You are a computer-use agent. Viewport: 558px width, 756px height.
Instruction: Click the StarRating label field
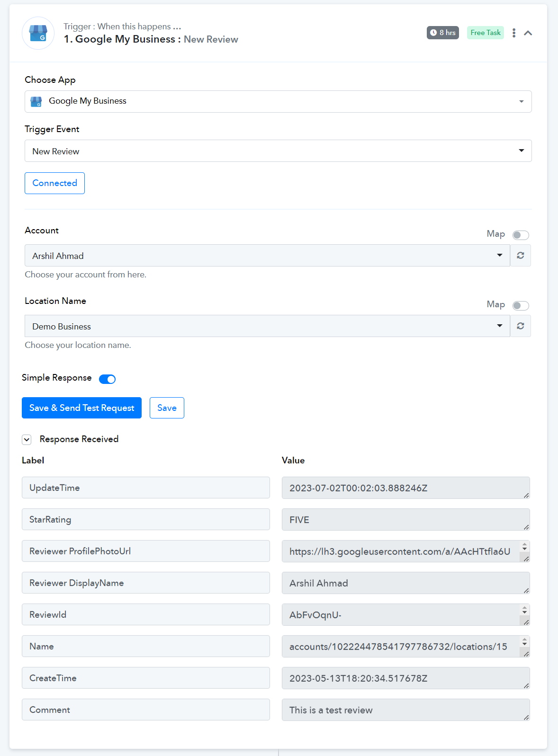point(146,519)
